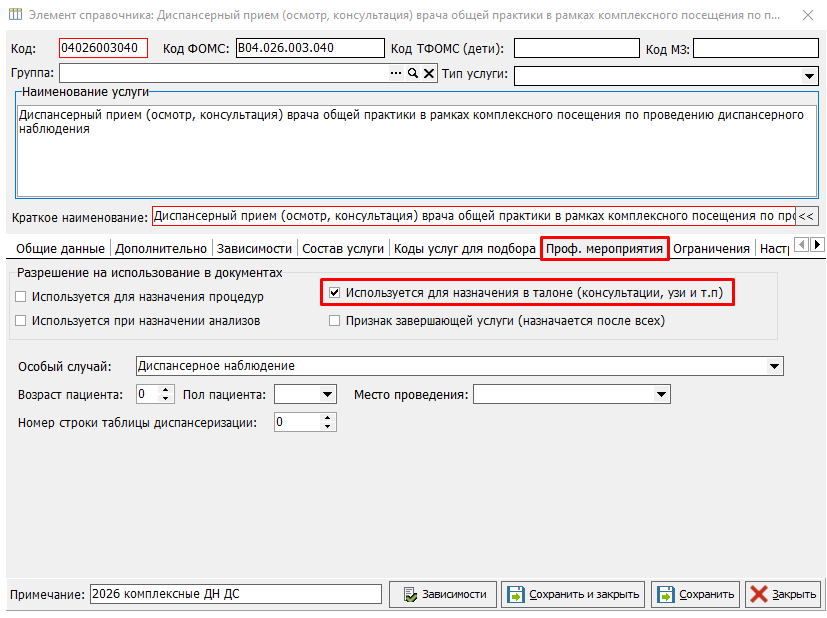Open the Пол пациента dropdown
The image size is (827, 618).
pyautogui.click(x=327, y=394)
